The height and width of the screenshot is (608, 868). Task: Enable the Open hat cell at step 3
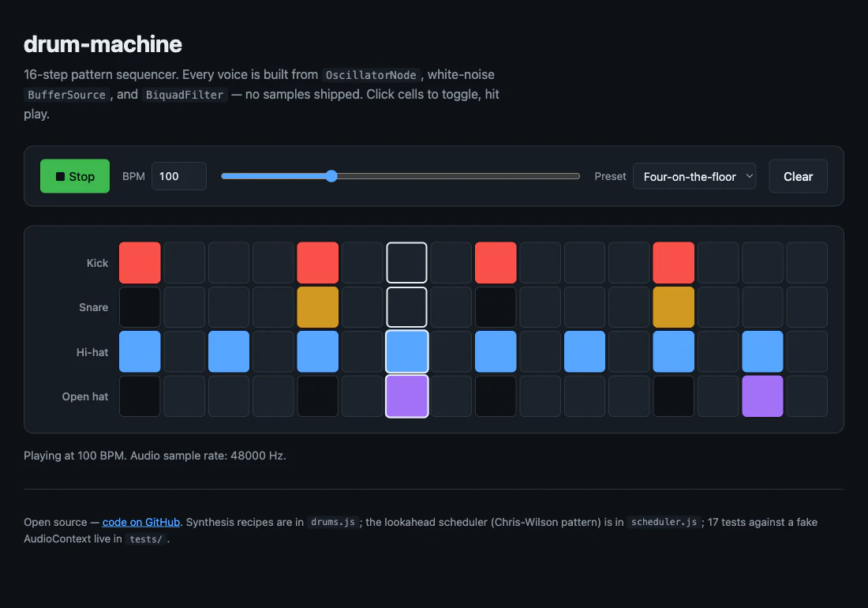coord(229,396)
